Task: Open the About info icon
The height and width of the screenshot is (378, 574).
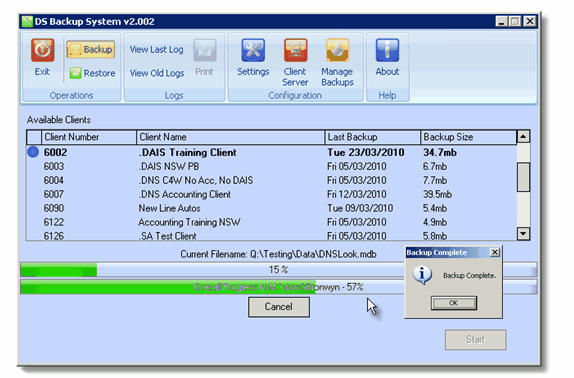Action: coord(387,50)
